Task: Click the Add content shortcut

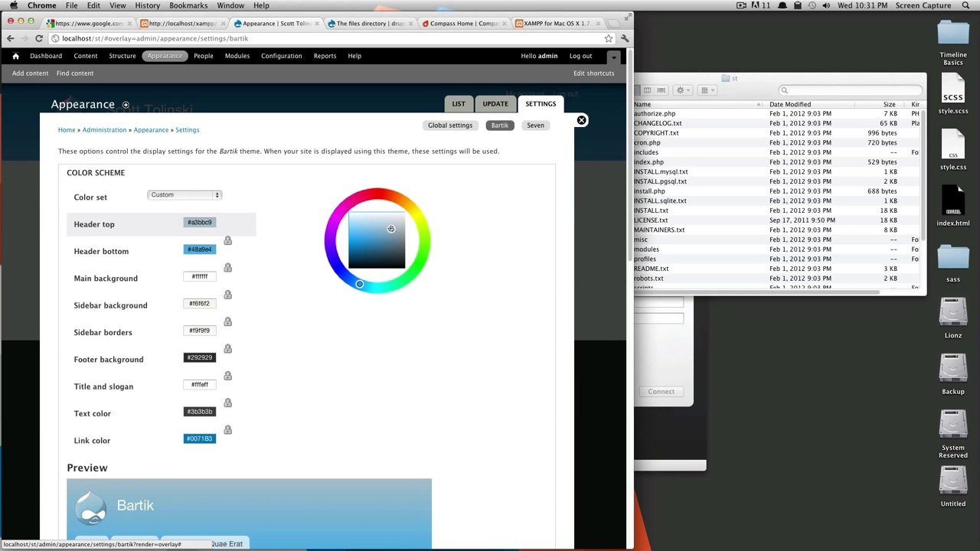Action: (30, 73)
